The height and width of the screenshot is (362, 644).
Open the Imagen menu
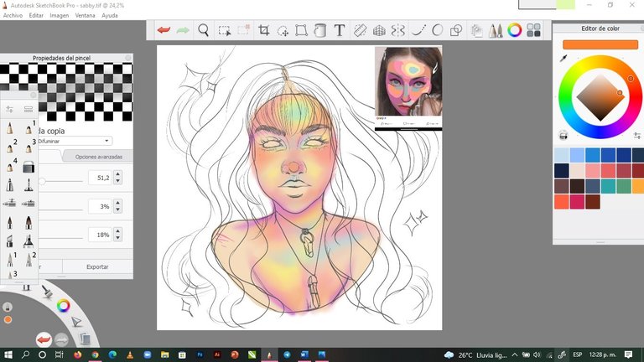click(x=60, y=15)
